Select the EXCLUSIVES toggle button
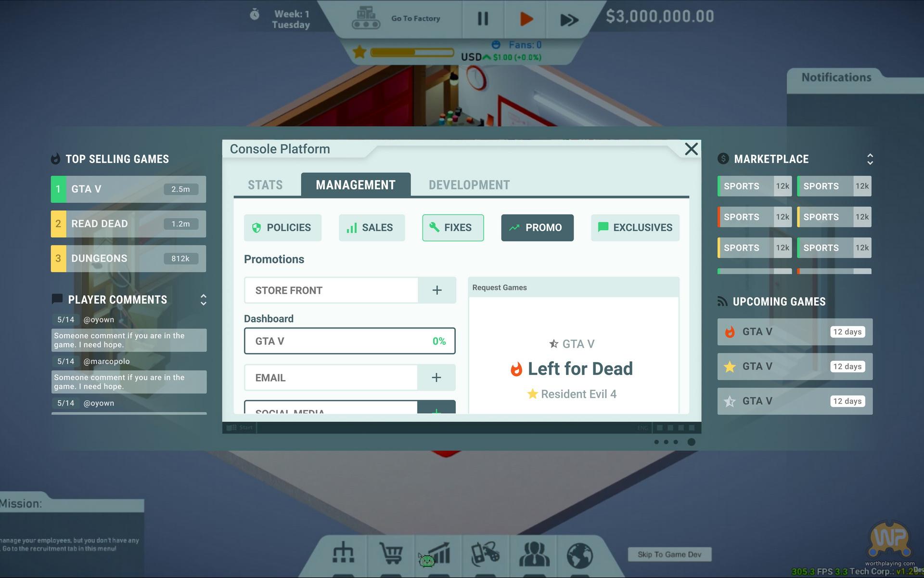The width and height of the screenshot is (924, 578). pos(635,227)
